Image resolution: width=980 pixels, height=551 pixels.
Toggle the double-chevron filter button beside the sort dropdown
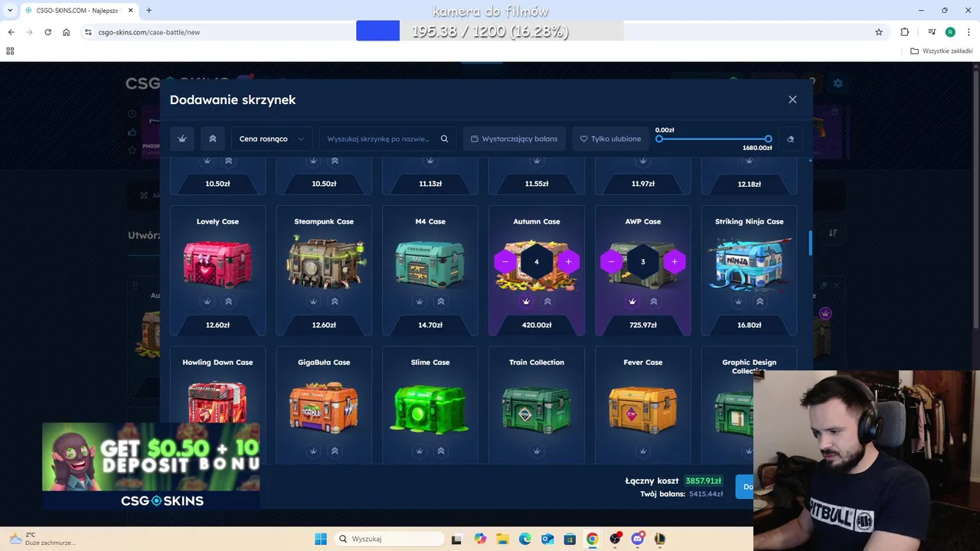pos(213,139)
